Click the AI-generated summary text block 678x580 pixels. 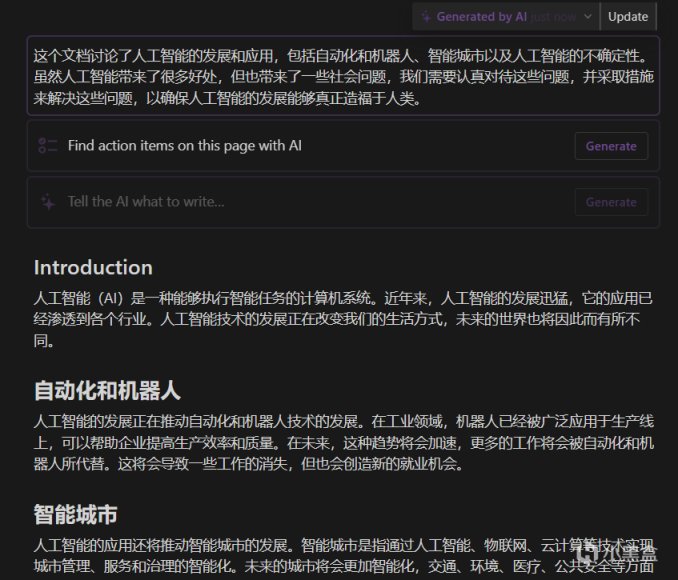pyautogui.click(x=343, y=77)
